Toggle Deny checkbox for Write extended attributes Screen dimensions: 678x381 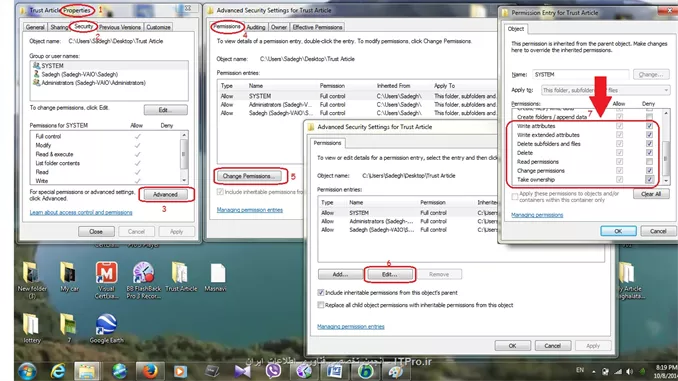tap(649, 135)
